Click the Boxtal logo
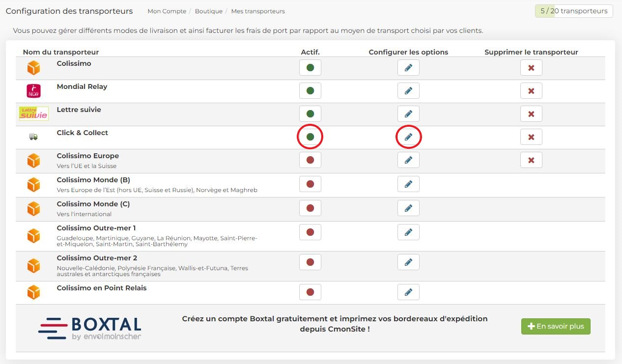Screen dimensions: 622x364 [89, 328]
